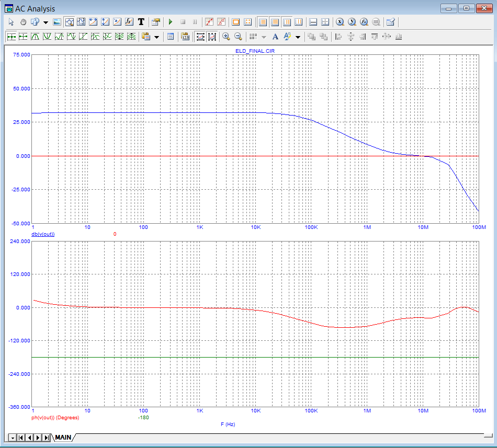Screen dimensions: 497x448
Task: Toggle the fourth orange bars icon
Action: click(299, 22)
